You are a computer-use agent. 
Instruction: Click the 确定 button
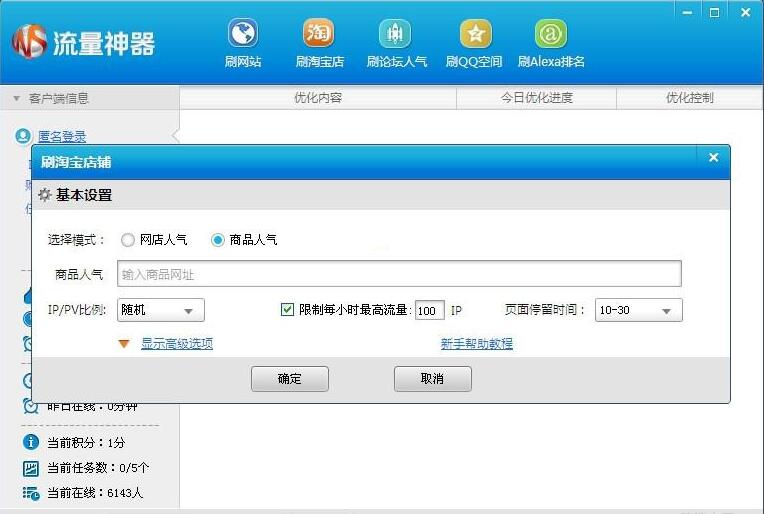point(290,379)
